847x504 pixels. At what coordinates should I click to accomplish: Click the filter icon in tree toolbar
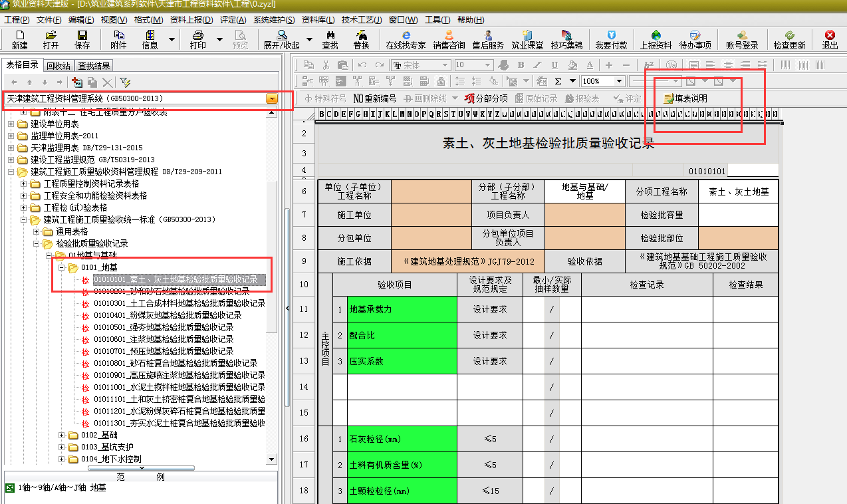[125, 82]
